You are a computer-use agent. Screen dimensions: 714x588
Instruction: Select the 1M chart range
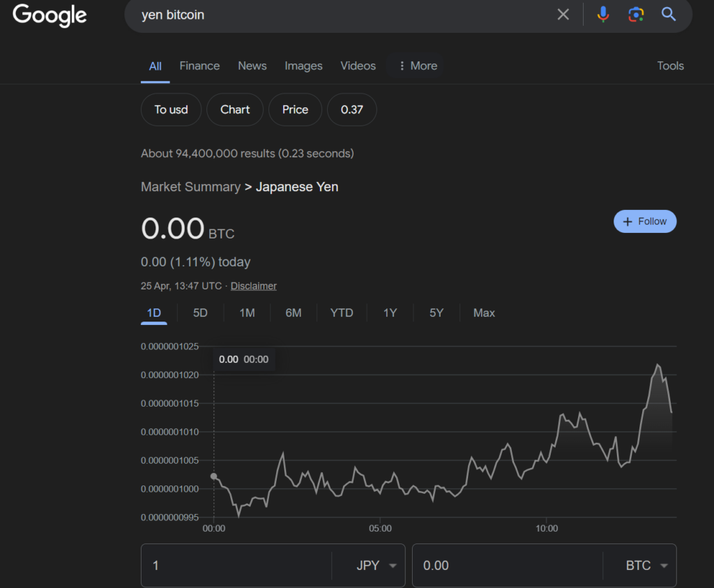[247, 312]
